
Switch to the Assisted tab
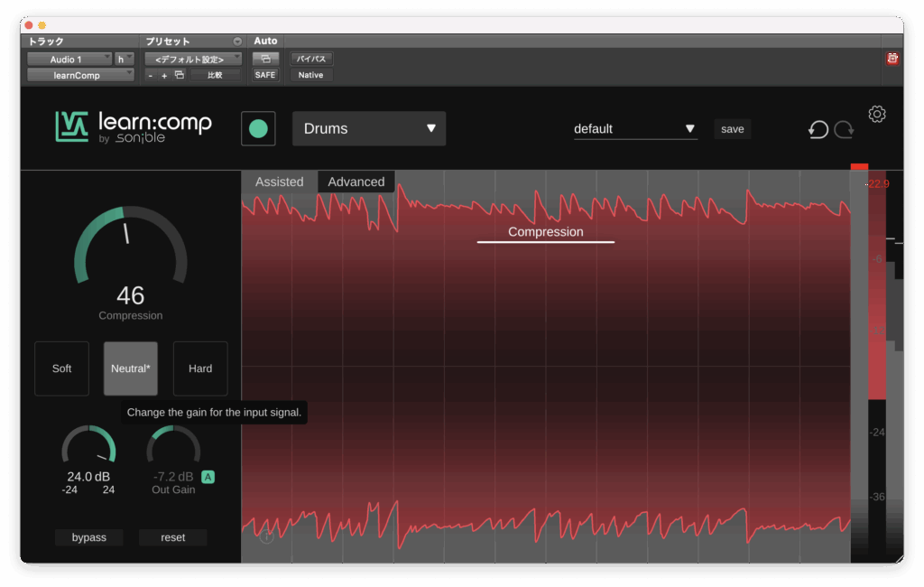click(x=280, y=182)
